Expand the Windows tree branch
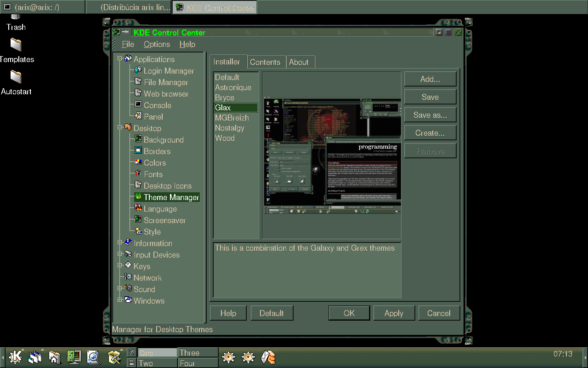 coord(120,299)
